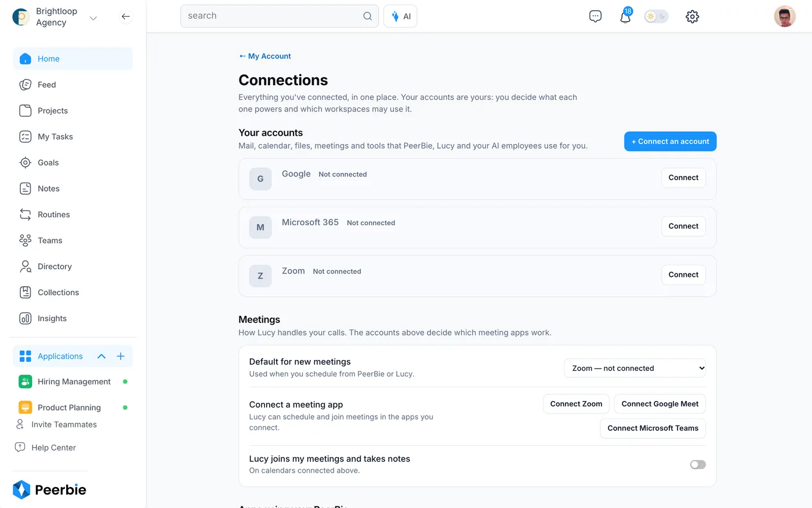Image resolution: width=812 pixels, height=508 pixels.
Task: Click the Teams group icon
Action: click(25, 240)
